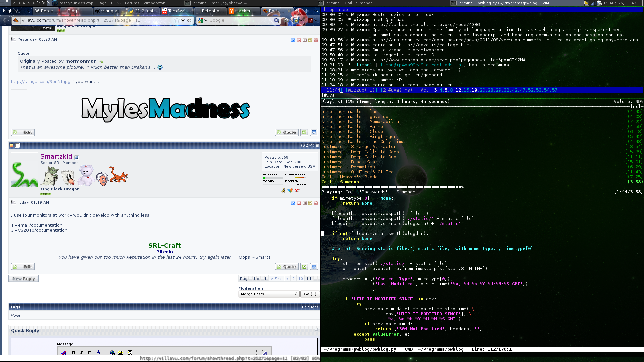Reload page with the refresh icon
This screenshot has height=362, width=644.
click(189, 20)
